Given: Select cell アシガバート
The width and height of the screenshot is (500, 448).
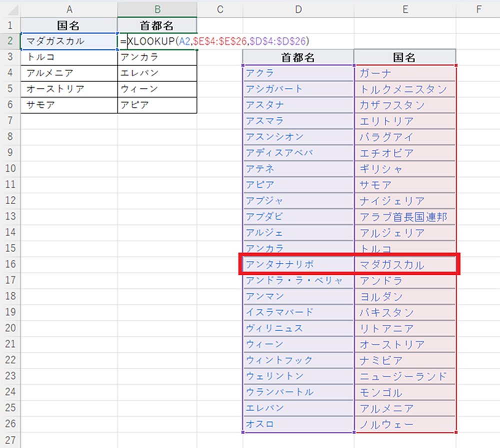Looking at the screenshot, I should (x=298, y=89).
